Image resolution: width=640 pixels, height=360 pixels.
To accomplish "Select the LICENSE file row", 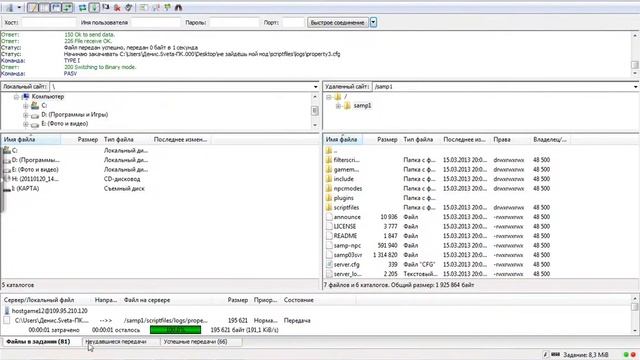I will point(480,227).
